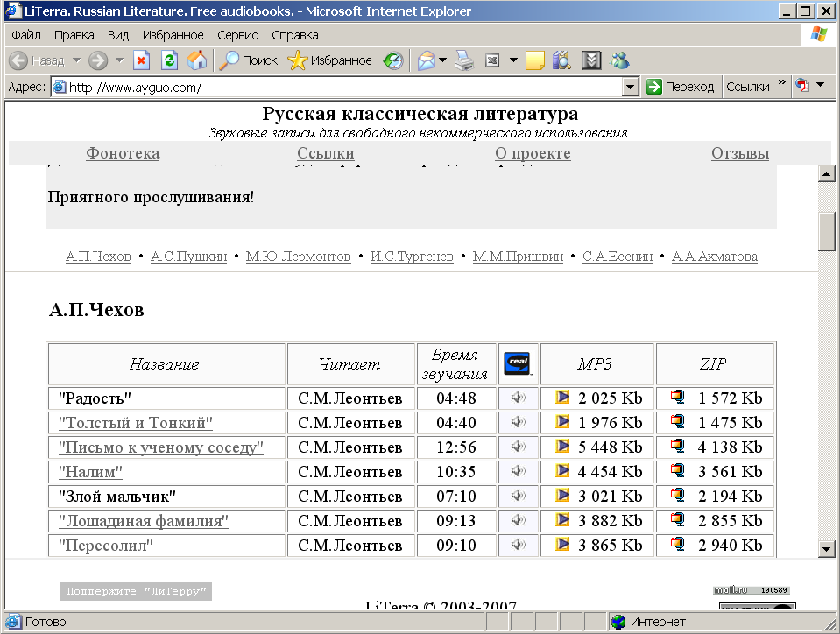The image size is (840, 634).
Task: Play RealAudio for "Радость"
Action: pos(519,398)
